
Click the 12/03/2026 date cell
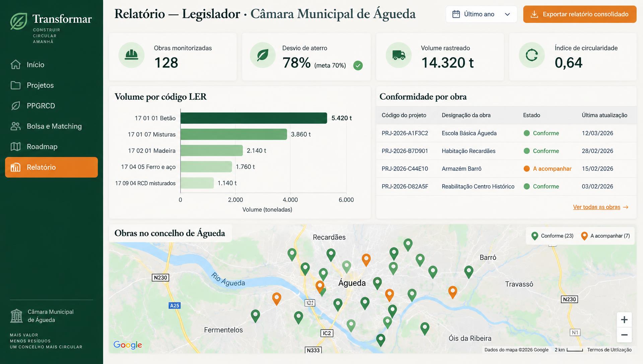[597, 133]
